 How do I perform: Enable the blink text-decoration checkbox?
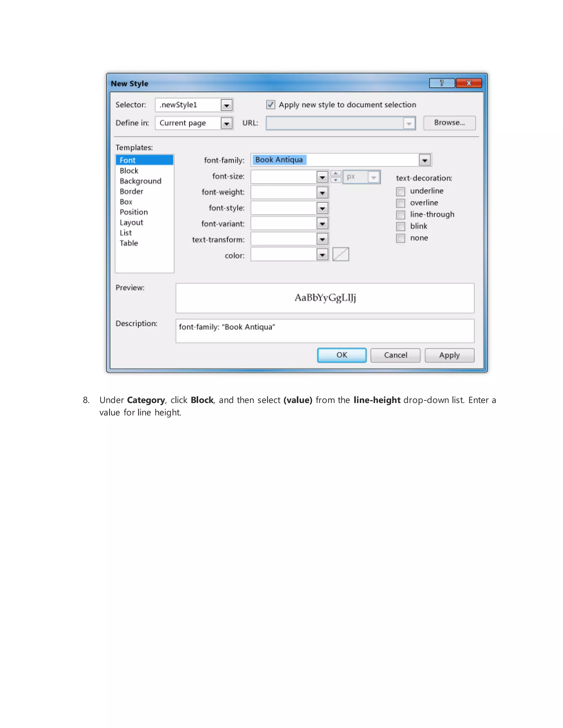tap(400, 226)
